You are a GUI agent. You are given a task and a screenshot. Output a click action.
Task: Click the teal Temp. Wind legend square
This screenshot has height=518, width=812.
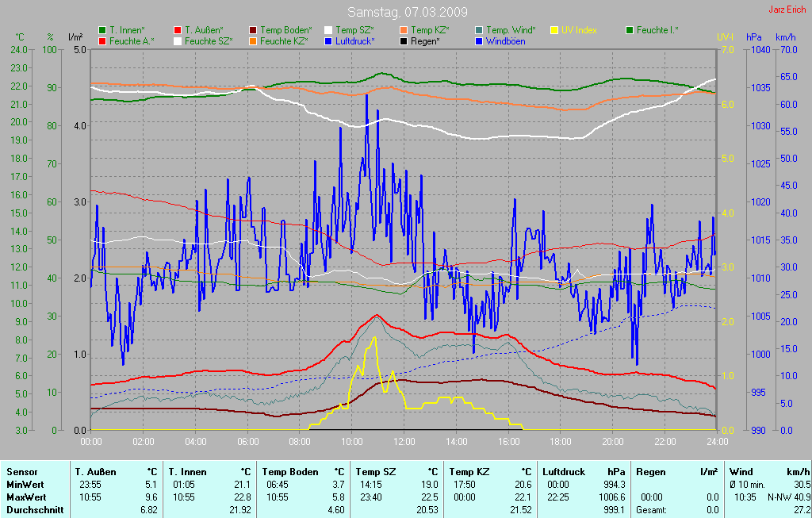coord(479,30)
